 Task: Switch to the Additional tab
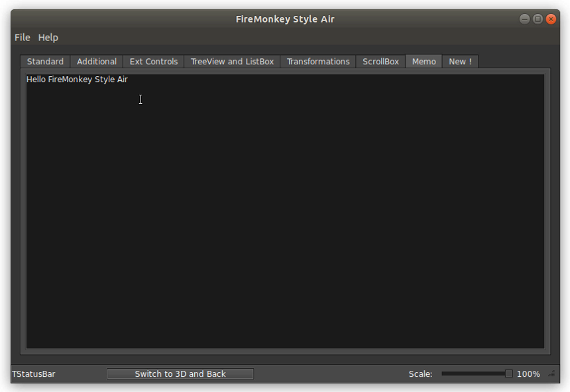pos(97,62)
